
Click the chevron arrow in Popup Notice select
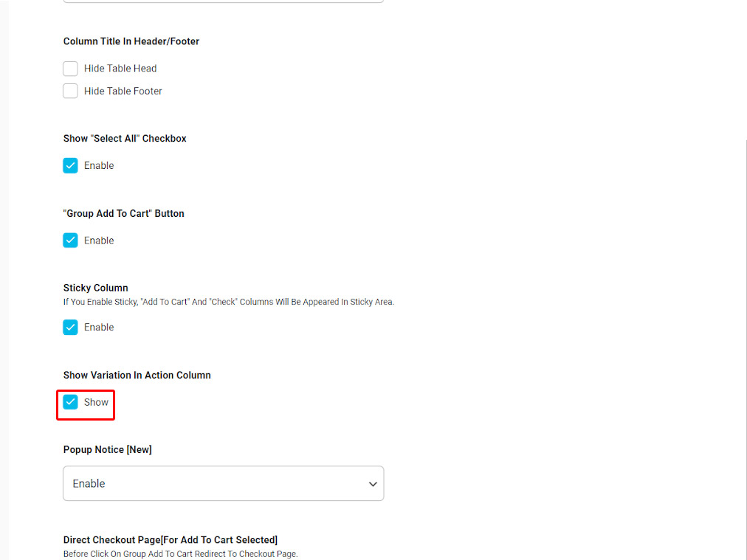373,484
